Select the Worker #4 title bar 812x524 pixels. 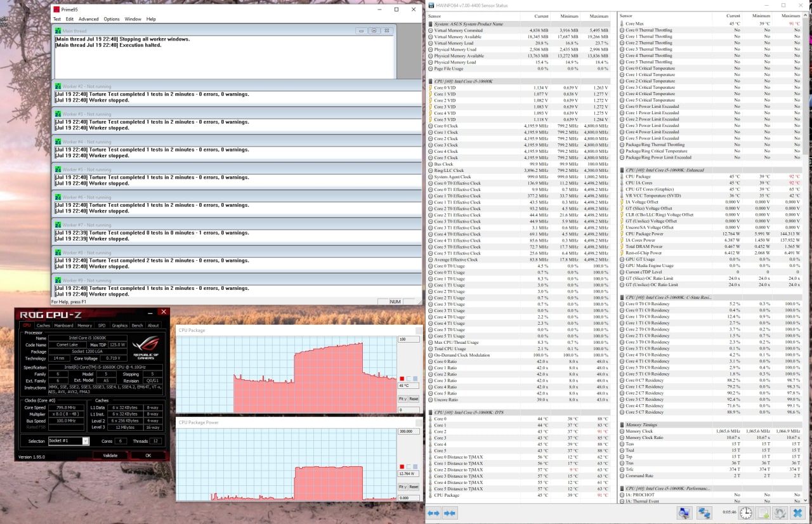pyautogui.click(x=238, y=141)
